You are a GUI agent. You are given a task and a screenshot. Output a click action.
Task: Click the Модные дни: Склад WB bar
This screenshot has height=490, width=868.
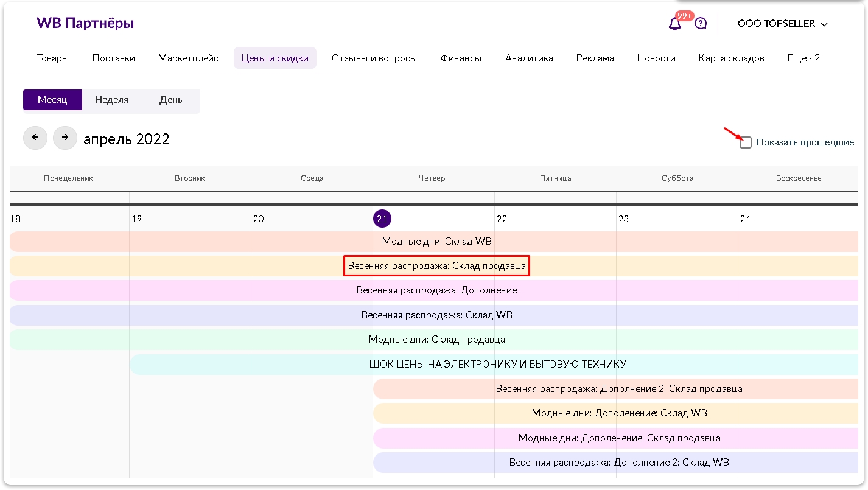[x=436, y=242]
